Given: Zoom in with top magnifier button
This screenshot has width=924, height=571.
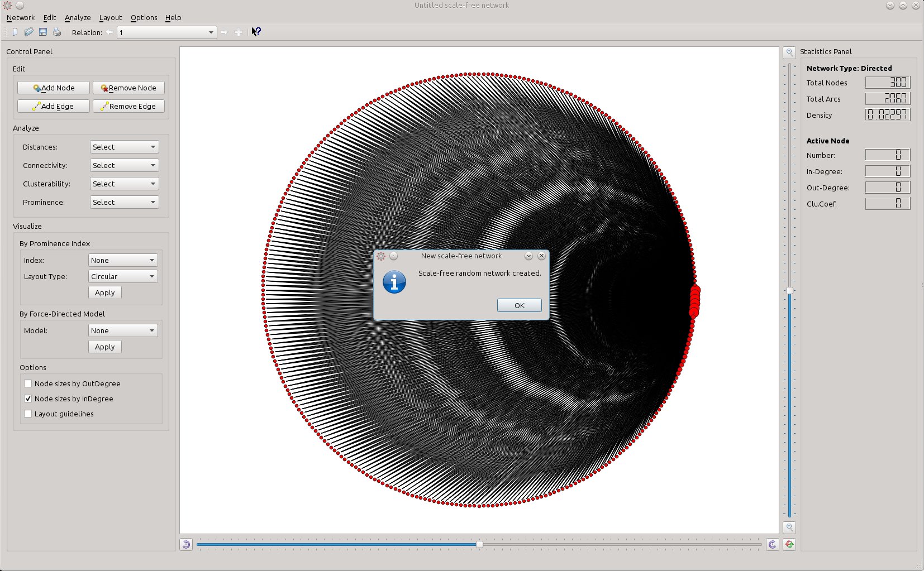Looking at the screenshot, I should coord(789,52).
